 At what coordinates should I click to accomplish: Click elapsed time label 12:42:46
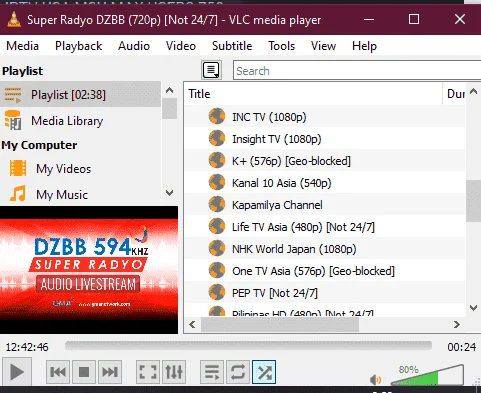tap(27, 347)
